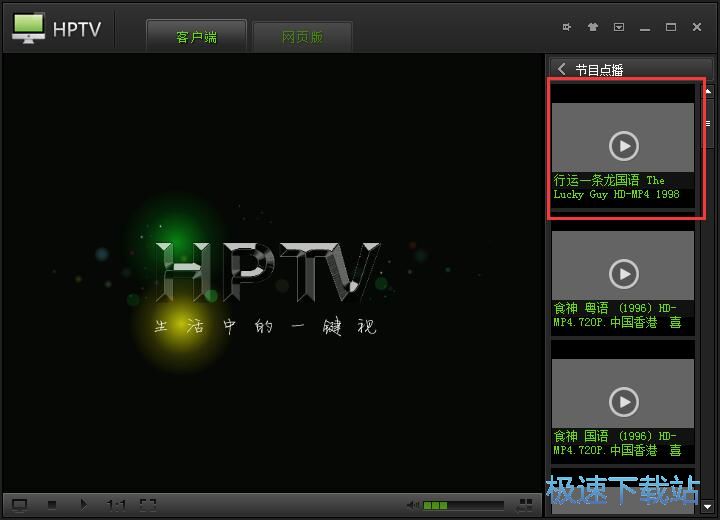720x520 pixels.
Task: Play the 行运一条龙国语 video thumbnail
Action: pyautogui.click(x=623, y=146)
